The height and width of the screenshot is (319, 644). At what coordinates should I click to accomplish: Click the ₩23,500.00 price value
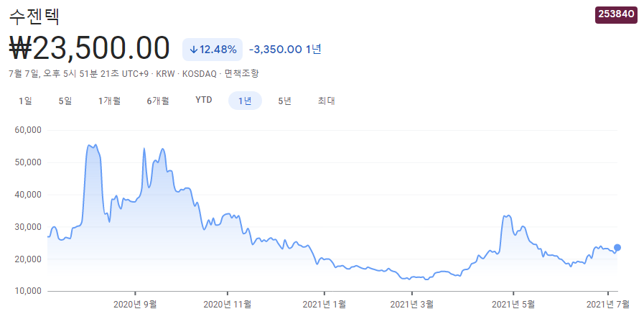[89, 48]
